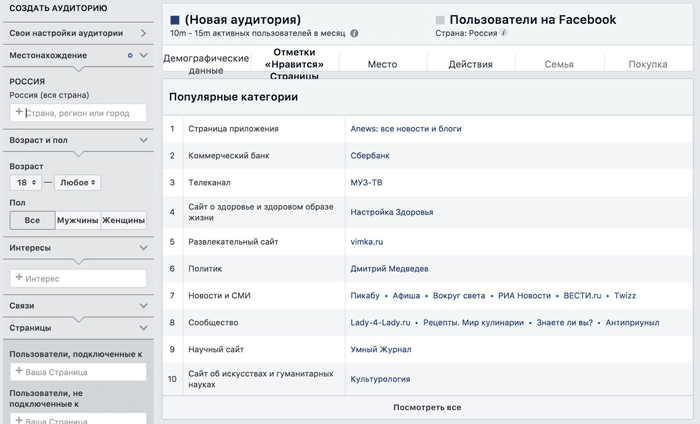Click the Политик category cell

coord(264,269)
